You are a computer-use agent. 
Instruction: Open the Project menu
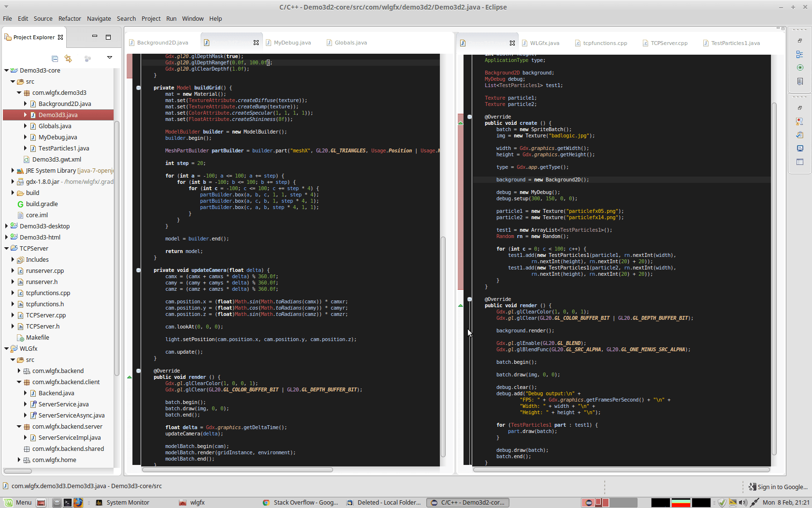click(x=151, y=18)
